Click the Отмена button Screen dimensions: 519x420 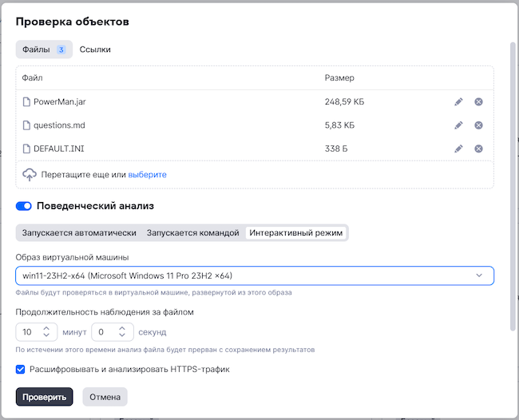[x=105, y=397]
